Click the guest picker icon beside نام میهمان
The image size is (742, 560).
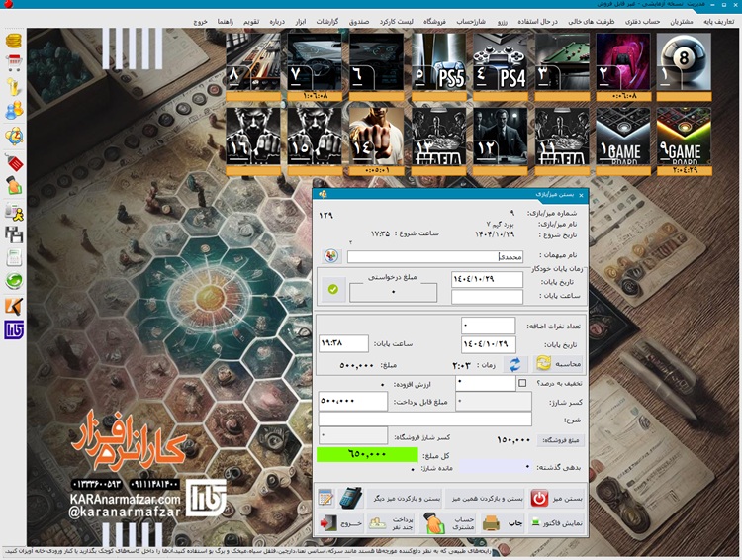(331, 256)
